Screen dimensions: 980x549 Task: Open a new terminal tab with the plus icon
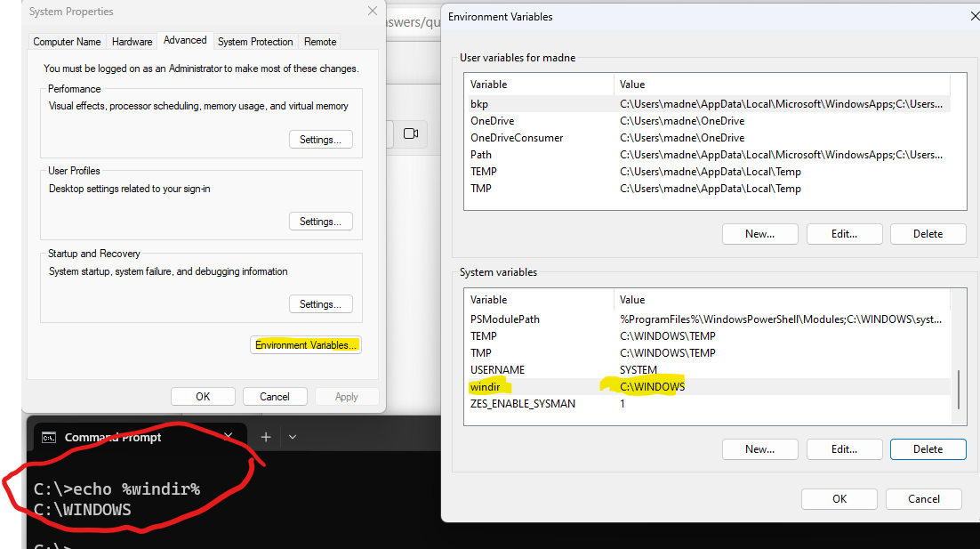(x=266, y=437)
